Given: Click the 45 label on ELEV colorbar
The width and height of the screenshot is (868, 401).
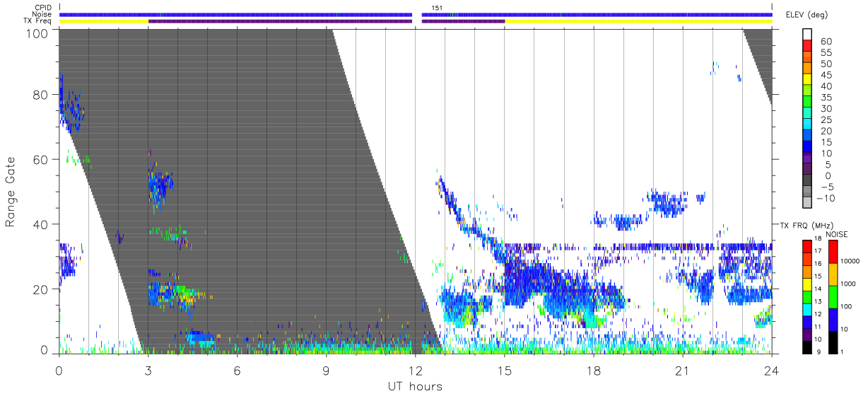Looking at the screenshot, I should click(x=825, y=75).
